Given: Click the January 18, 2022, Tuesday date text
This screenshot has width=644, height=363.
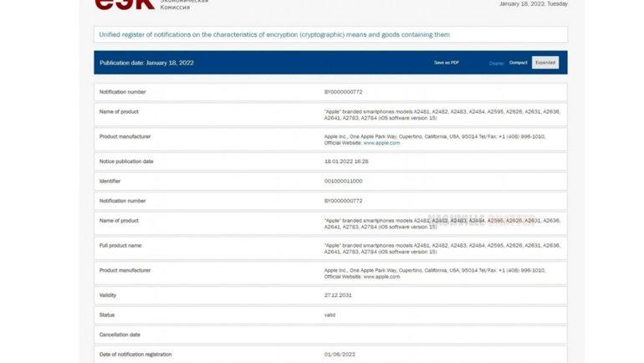Looking at the screenshot, I should coord(534,4).
